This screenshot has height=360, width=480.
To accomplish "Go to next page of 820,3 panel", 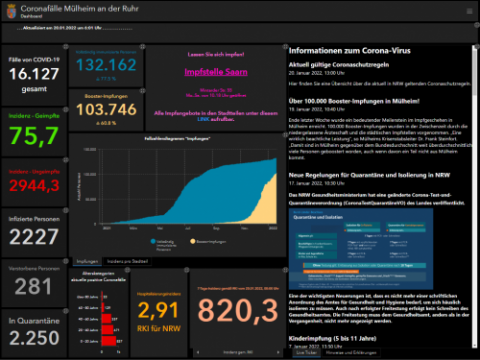I will click(278, 352).
